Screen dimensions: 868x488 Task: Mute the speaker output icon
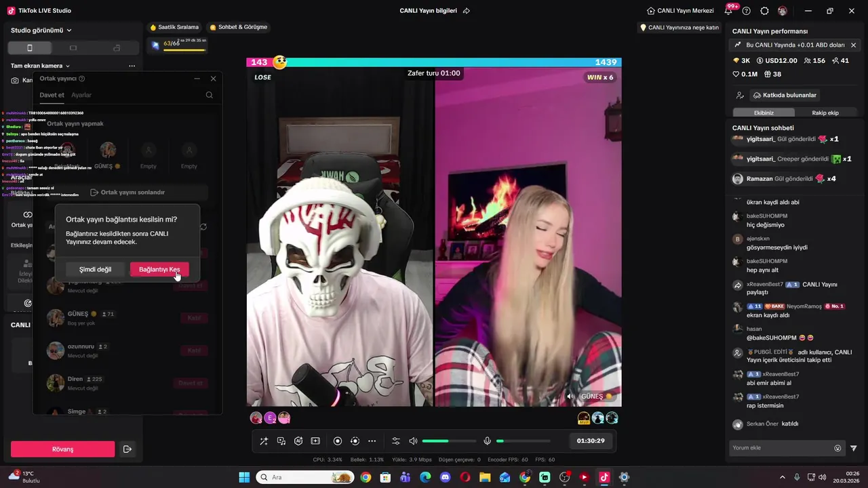pos(413,441)
